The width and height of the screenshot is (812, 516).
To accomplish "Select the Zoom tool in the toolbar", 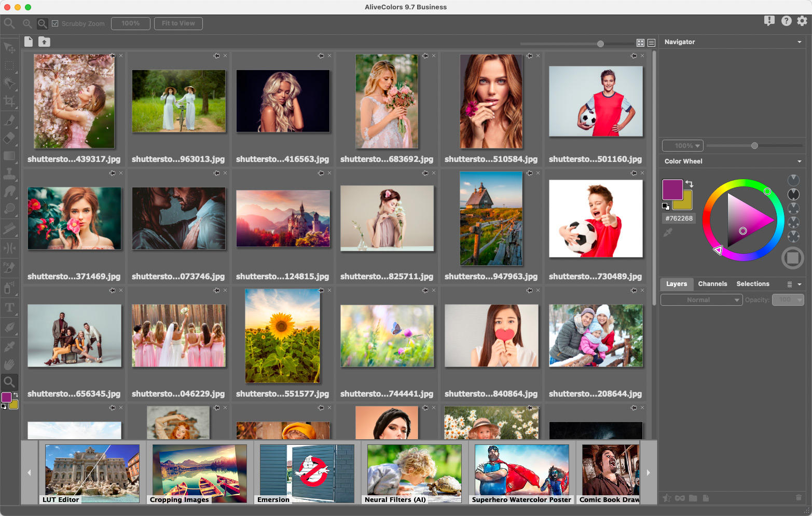I will click(x=9, y=382).
